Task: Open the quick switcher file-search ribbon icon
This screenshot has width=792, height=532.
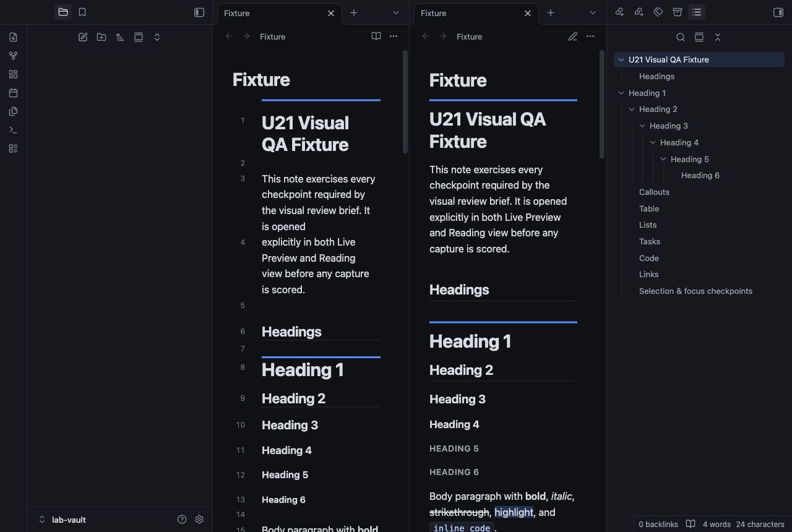Action: pos(13,37)
